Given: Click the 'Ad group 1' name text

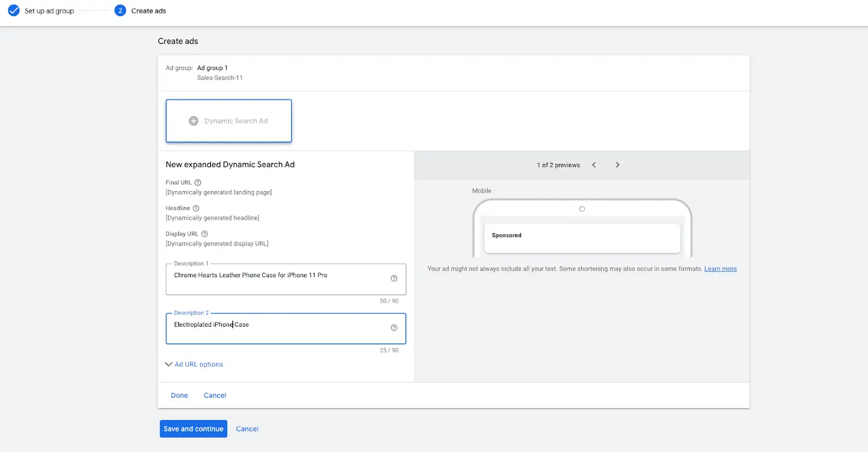Looking at the screenshot, I should point(213,68).
